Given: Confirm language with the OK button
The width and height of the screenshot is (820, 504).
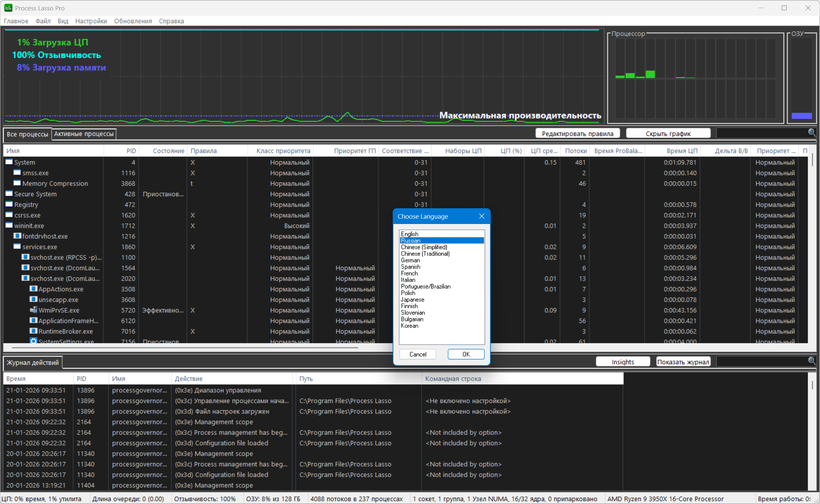Looking at the screenshot, I should (466, 354).
